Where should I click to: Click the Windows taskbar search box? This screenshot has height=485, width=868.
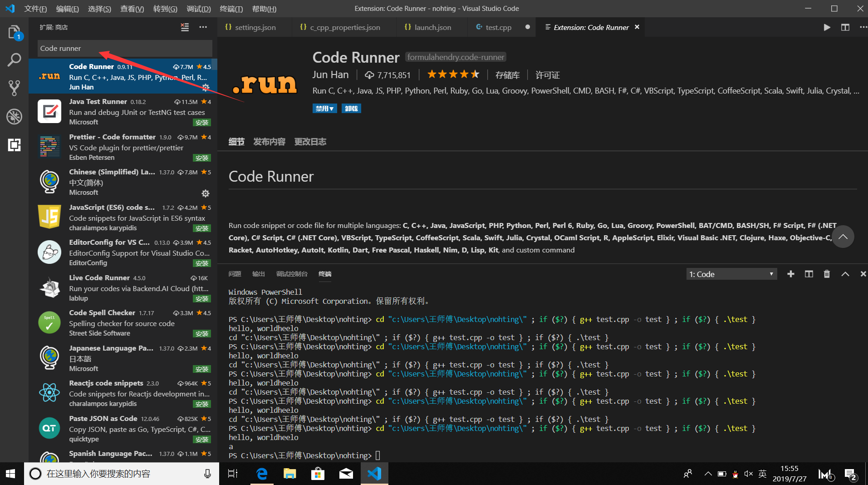coord(113,473)
